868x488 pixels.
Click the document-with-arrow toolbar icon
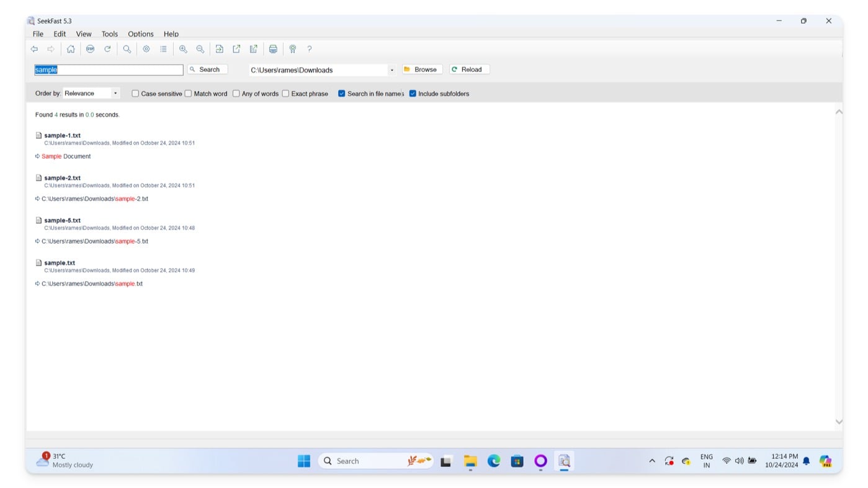[253, 49]
